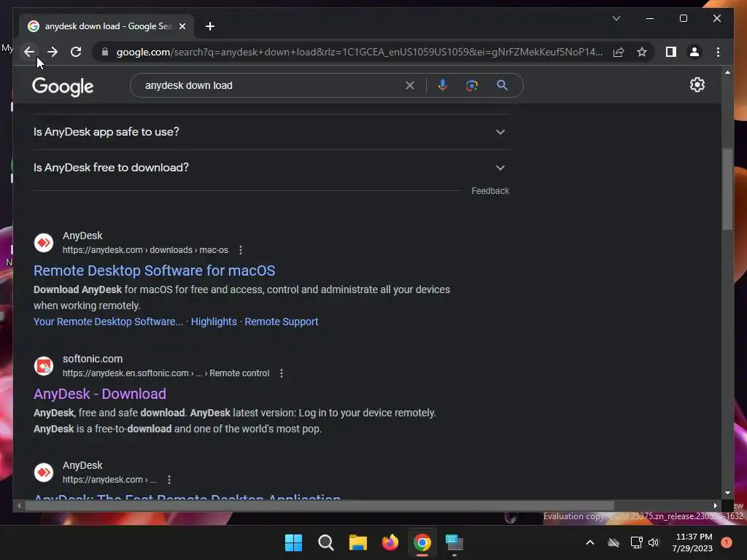The height and width of the screenshot is (560, 747).
Task: Toggle Chrome side panel
Action: [671, 52]
